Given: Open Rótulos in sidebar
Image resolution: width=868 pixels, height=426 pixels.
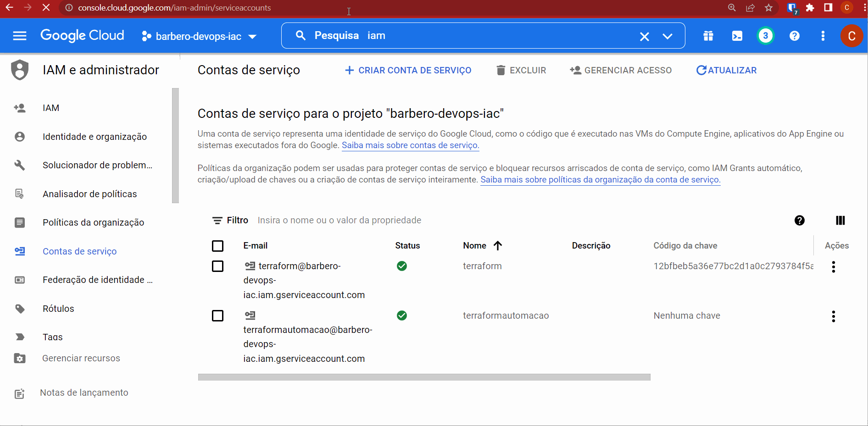Looking at the screenshot, I should coord(58,309).
